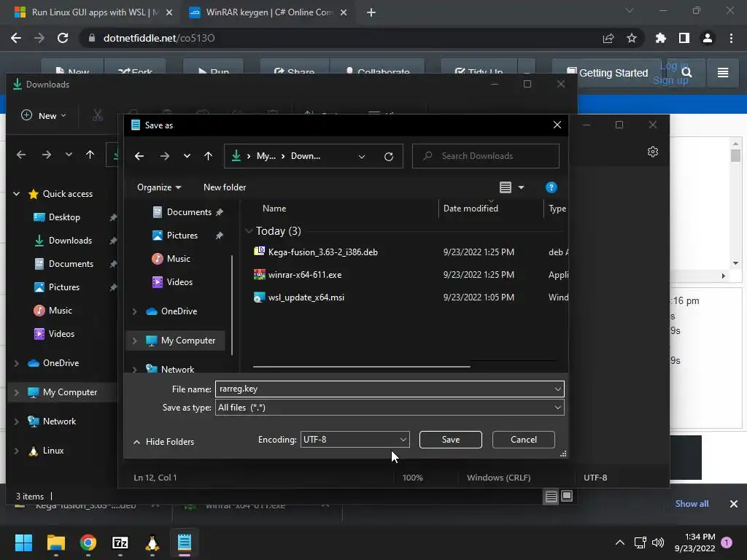Select winrar-x64-611.exe file
Viewport: 747px width, 560px height.
point(304,275)
